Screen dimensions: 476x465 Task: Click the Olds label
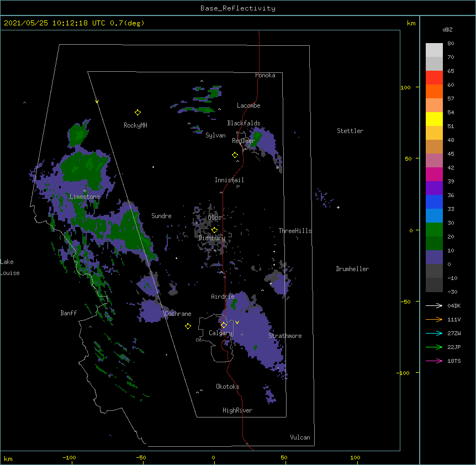point(214,218)
